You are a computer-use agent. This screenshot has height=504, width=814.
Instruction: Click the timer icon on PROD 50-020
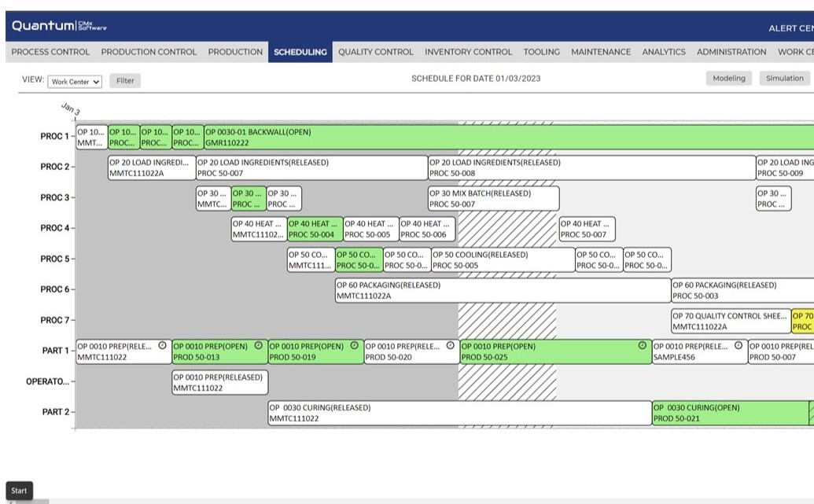451,344
